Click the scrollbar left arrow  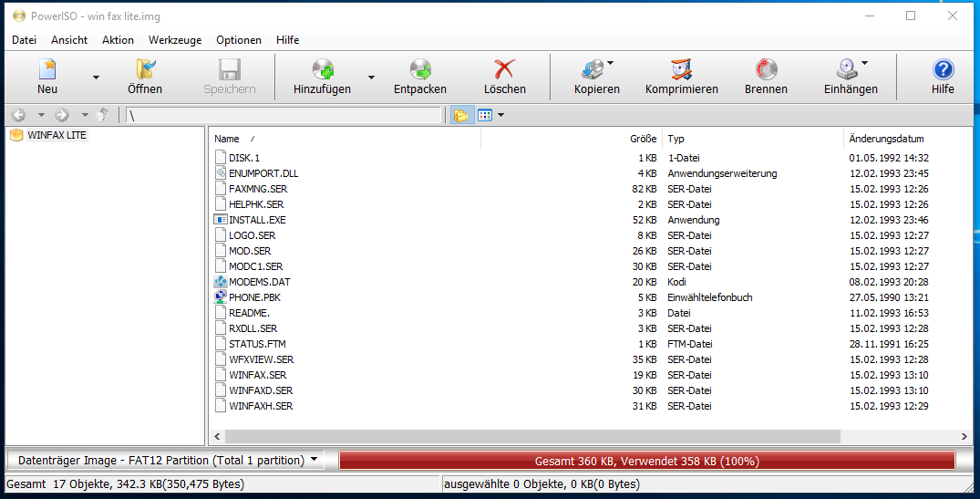click(218, 436)
